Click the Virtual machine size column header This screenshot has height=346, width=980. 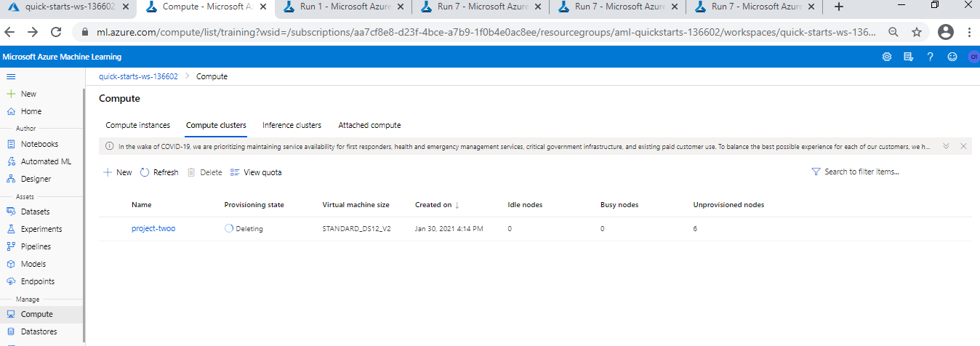[x=356, y=205]
